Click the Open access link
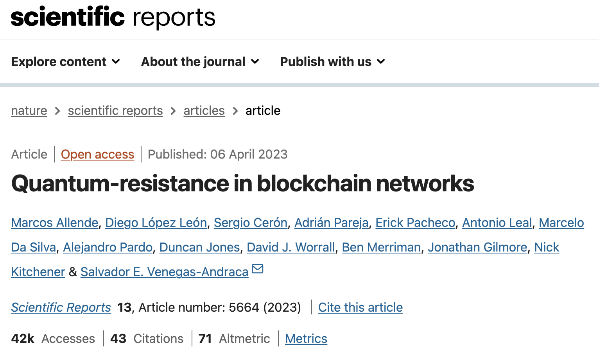This screenshot has height=364, width=599. click(97, 154)
